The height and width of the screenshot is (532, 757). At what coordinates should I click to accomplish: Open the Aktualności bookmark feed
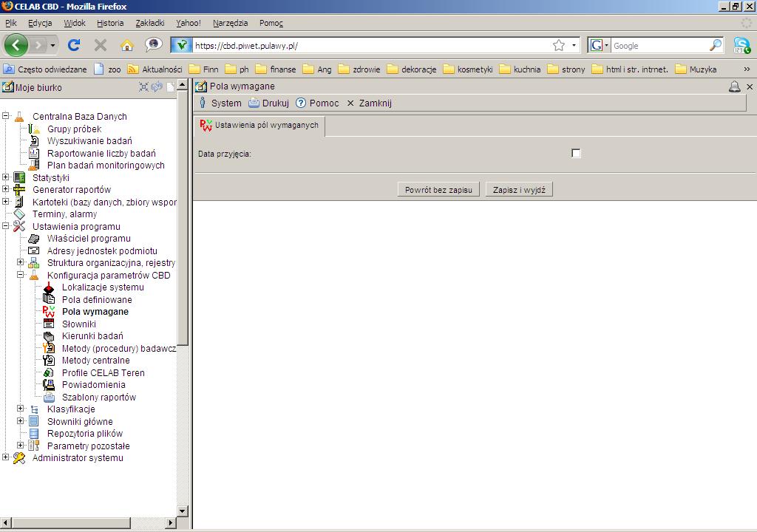[155, 69]
